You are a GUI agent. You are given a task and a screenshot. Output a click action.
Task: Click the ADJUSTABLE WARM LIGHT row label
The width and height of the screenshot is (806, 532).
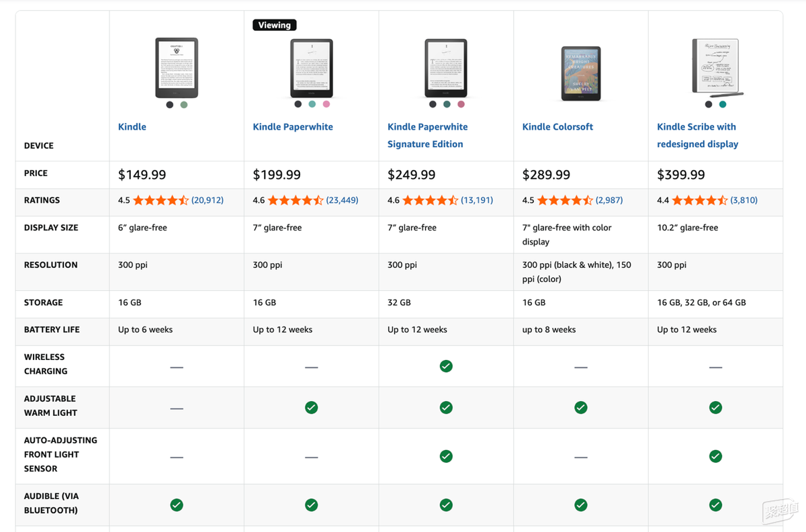(x=50, y=406)
